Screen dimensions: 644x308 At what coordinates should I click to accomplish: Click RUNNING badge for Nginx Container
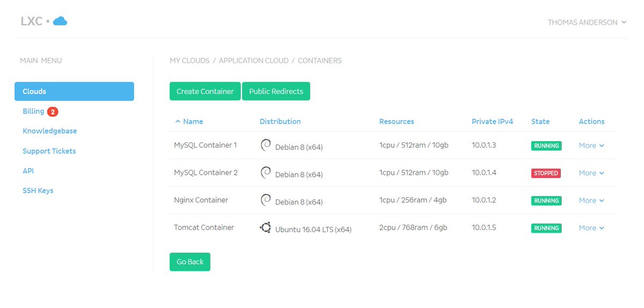pos(546,200)
